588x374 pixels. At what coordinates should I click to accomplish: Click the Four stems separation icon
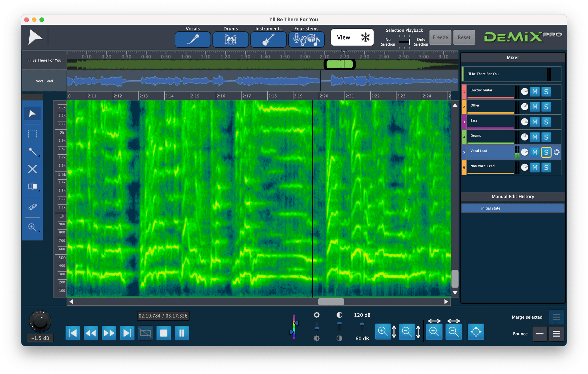(306, 39)
